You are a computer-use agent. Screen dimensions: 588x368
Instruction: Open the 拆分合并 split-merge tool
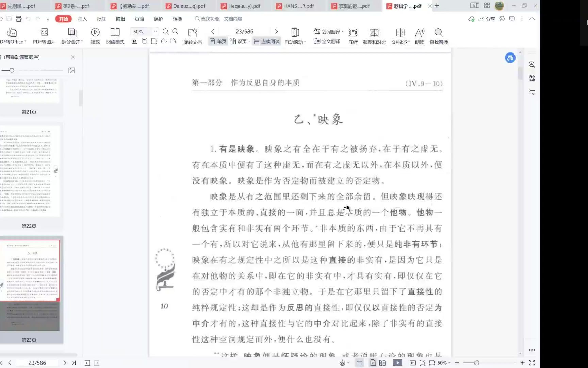click(x=72, y=36)
